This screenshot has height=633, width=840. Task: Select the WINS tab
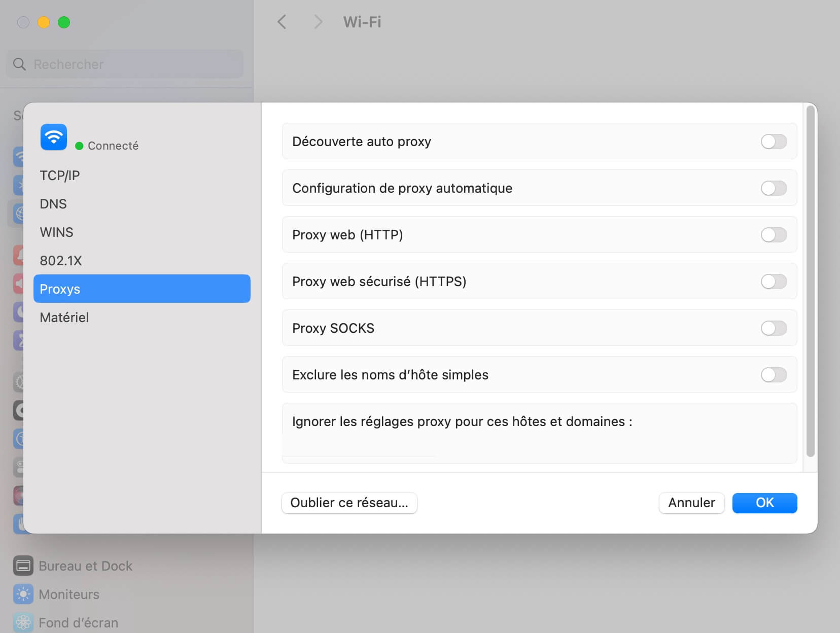pyautogui.click(x=142, y=232)
